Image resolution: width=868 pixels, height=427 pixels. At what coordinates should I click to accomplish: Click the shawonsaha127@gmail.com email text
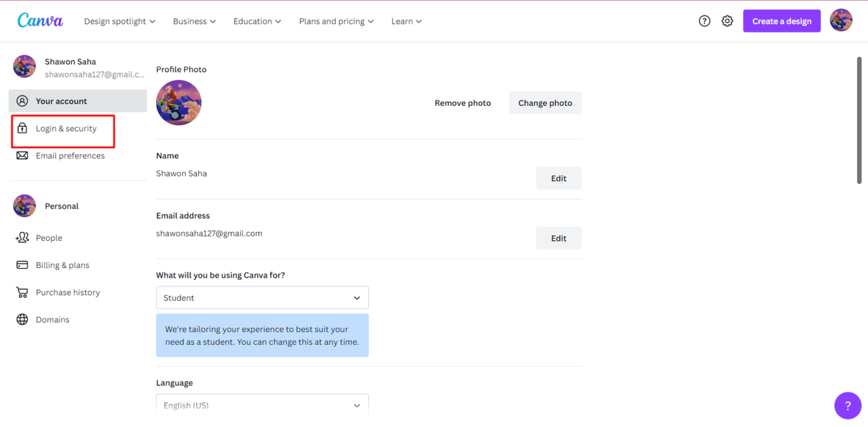tap(209, 234)
